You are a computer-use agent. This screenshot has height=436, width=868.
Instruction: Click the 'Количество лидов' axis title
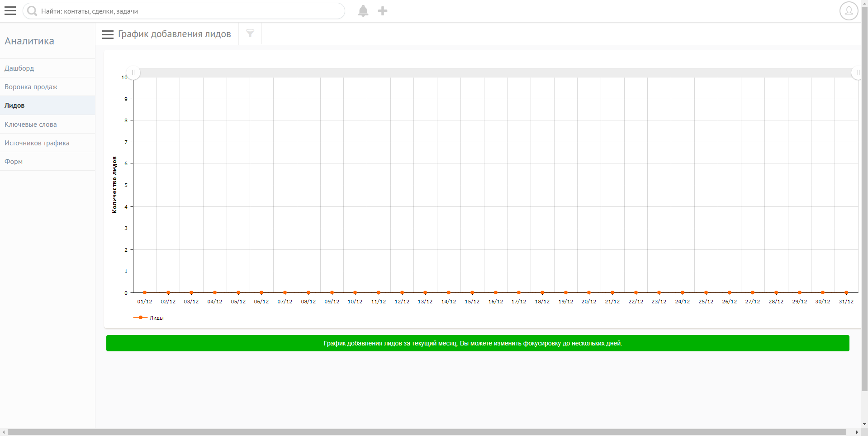click(114, 185)
